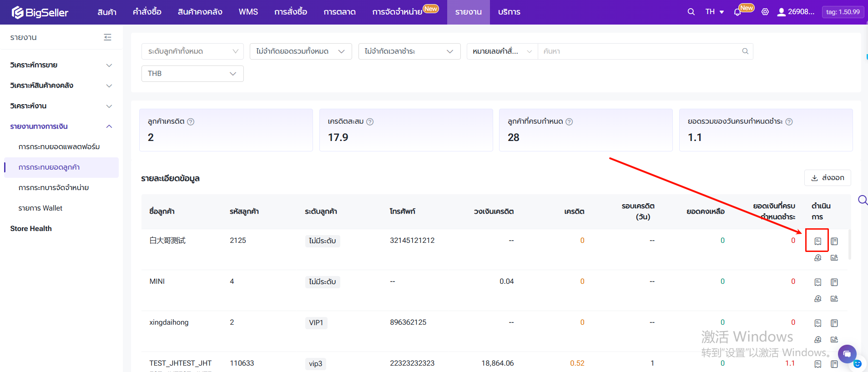The height and width of the screenshot is (372, 868).
Task: Expand วิเคราะห์การขาย in the sidebar
Action: point(61,65)
